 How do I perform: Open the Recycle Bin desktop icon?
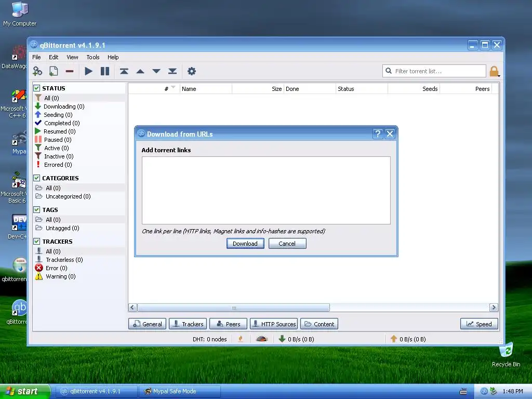(x=506, y=355)
